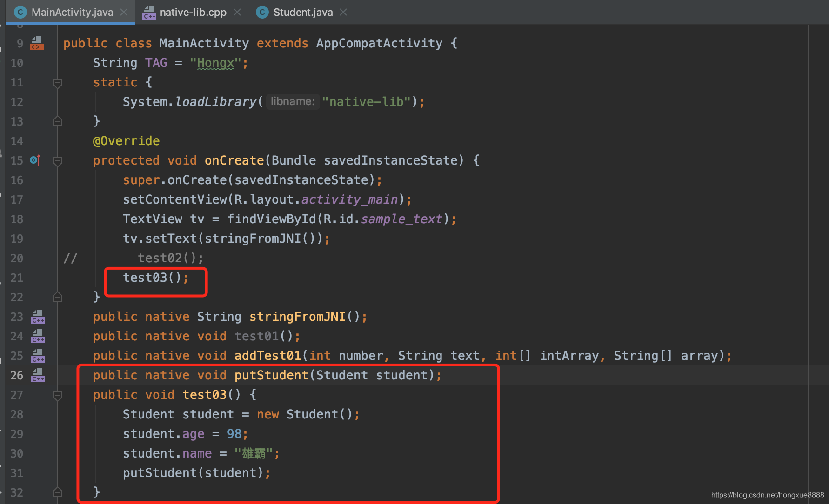Click the fold end marker on line 22

coord(58,297)
